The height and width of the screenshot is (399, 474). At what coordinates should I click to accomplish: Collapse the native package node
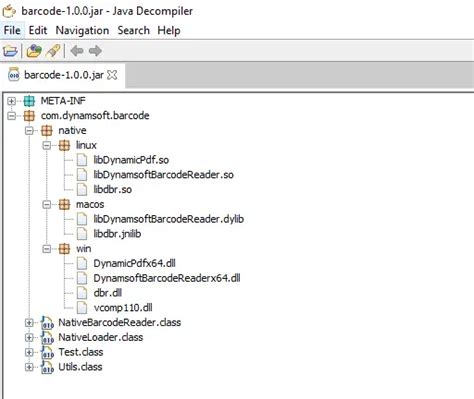click(29, 130)
